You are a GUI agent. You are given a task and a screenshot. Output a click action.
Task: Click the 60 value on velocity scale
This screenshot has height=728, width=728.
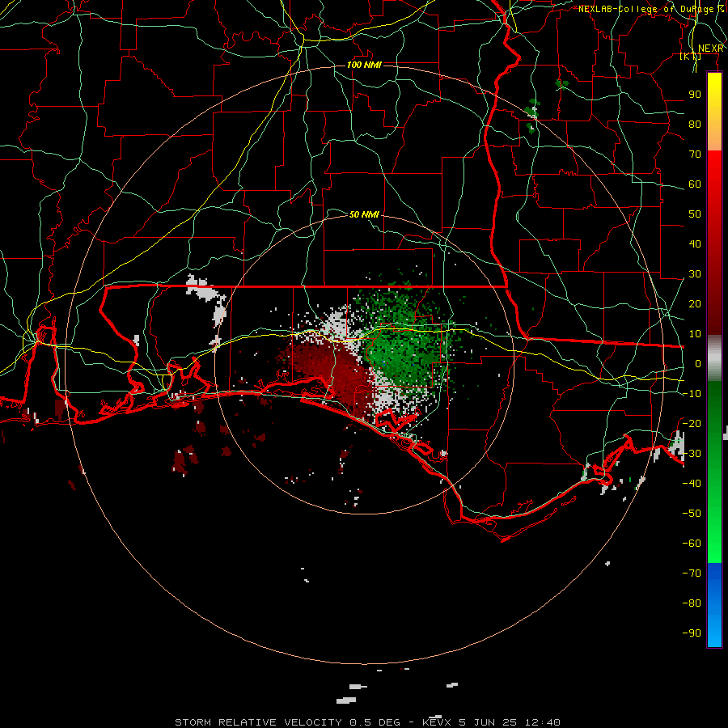(695, 184)
